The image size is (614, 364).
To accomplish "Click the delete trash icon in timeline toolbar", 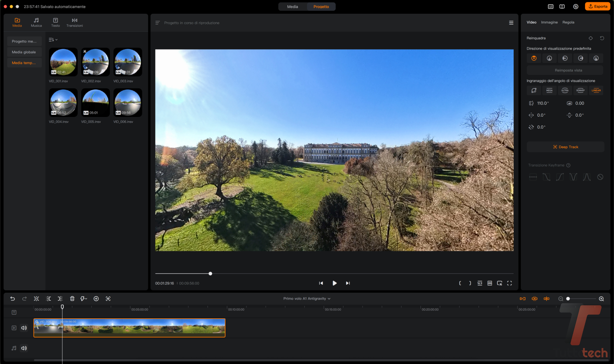I will (x=72, y=298).
